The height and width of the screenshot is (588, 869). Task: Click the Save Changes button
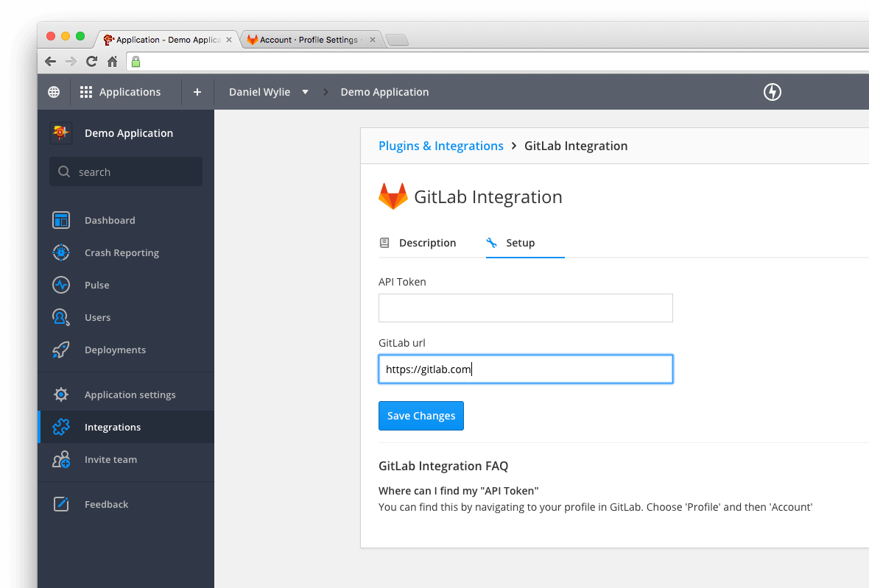point(421,416)
